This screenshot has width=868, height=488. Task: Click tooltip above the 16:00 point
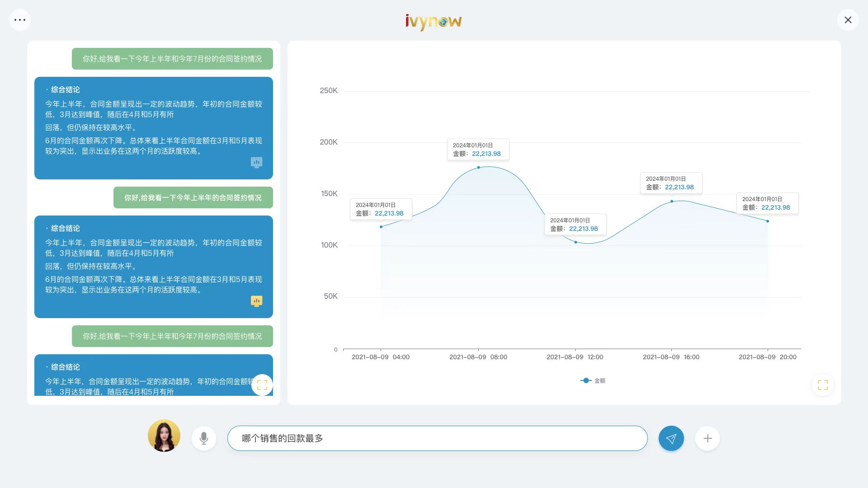pyautogui.click(x=671, y=183)
